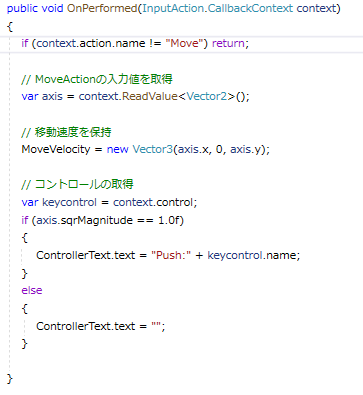Image resolution: width=363 pixels, height=395 pixels.
Task: Click axis.sqrMagnitude in the if condition
Action: 85,220
